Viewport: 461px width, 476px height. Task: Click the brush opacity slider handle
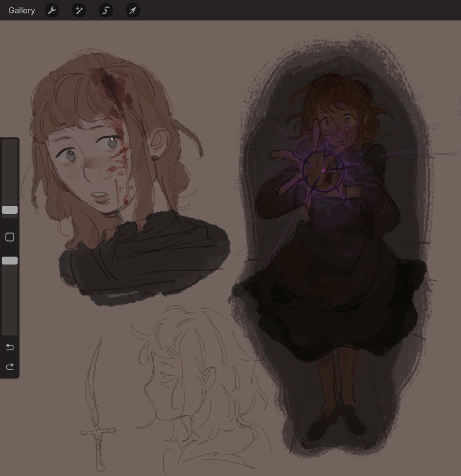coord(10,260)
